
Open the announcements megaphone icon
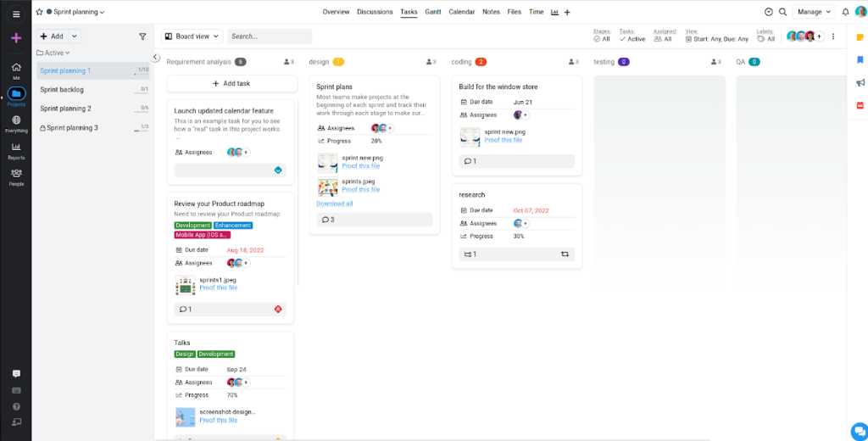pyautogui.click(x=860, y=82)
